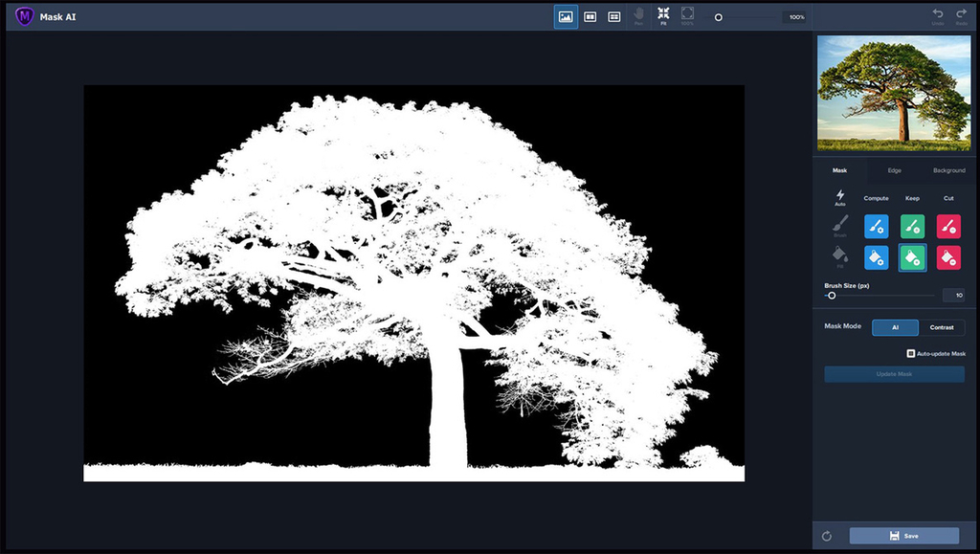Select the single image view mode
Viewport: 980px width, 554px height.
point(566,17)
